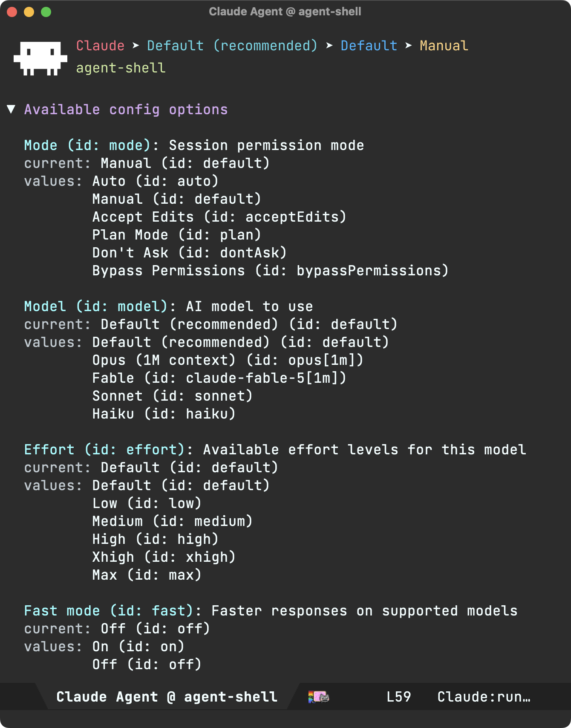
Task: Select Plan Mode value
Action: tap(176, 235)
